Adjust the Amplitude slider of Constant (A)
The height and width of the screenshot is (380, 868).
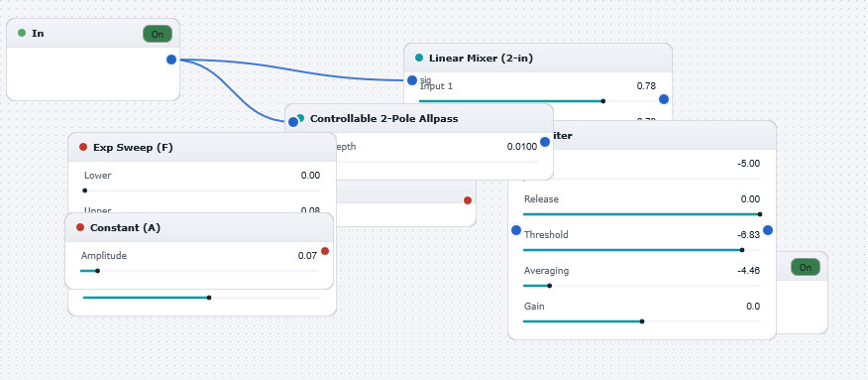click(199, 271)
